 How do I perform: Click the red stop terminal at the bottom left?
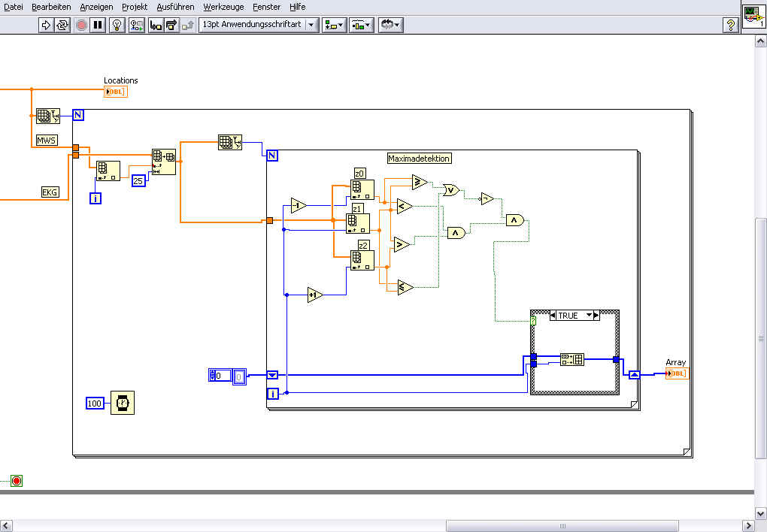coord(16,480)
